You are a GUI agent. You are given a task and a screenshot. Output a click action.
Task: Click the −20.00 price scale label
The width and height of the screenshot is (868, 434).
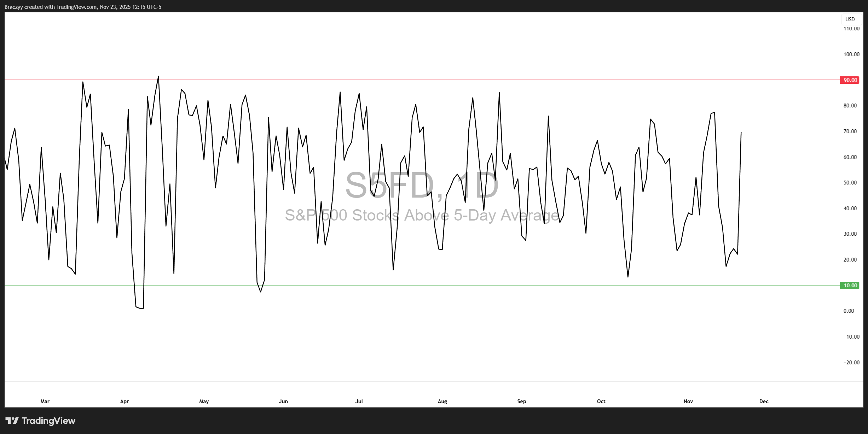851,363
